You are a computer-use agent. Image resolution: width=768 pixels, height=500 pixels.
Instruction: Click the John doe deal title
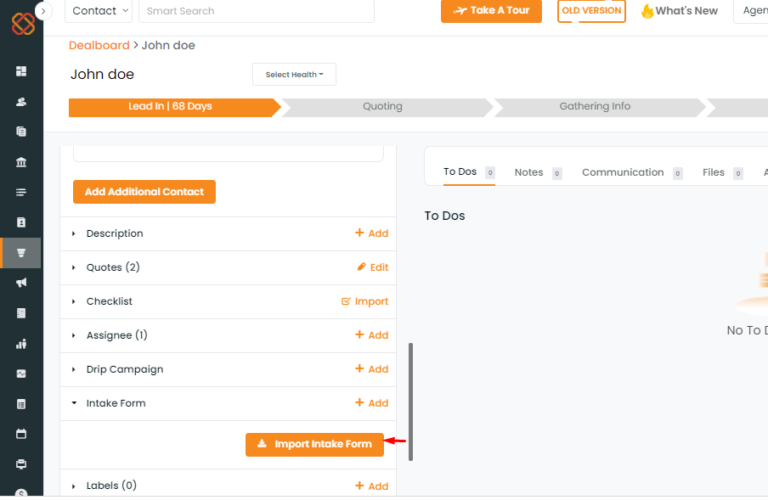coord(102,74)
